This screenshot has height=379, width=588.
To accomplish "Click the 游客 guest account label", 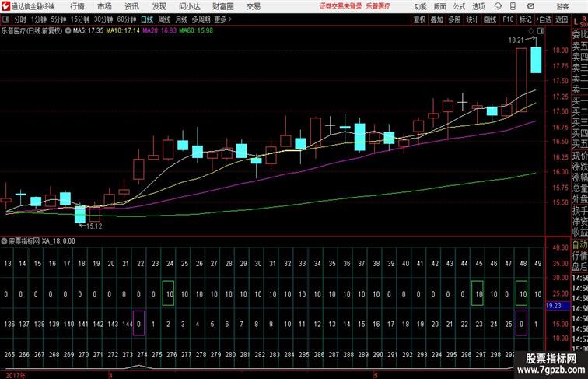I will (x=562, y=6).
